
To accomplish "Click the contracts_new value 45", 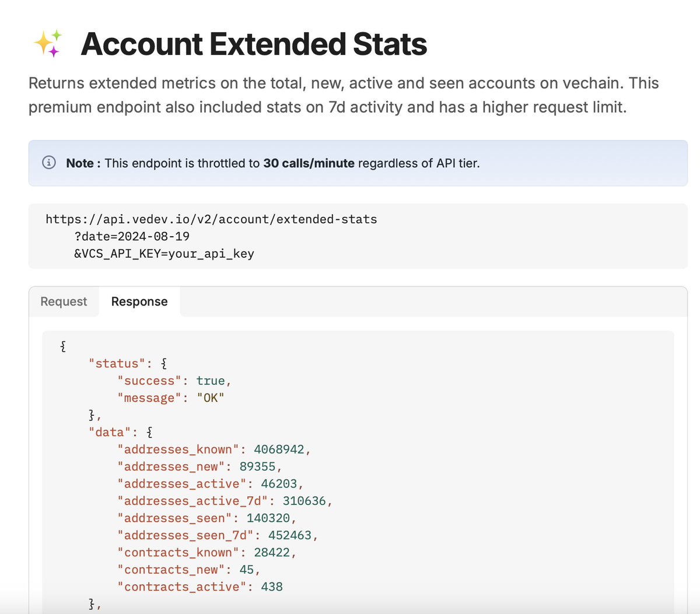I will [246, 570].
